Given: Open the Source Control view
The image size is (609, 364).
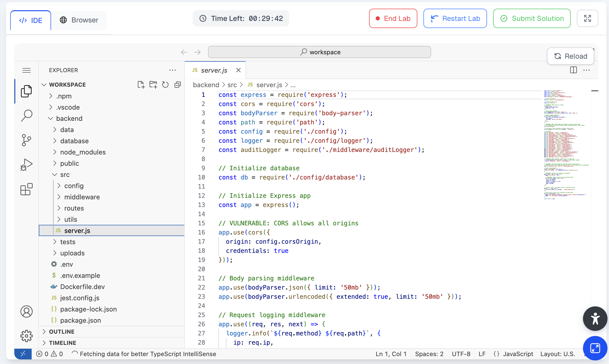Looking at the screenshot, I should pyautogui.click(x=27, y=140).
